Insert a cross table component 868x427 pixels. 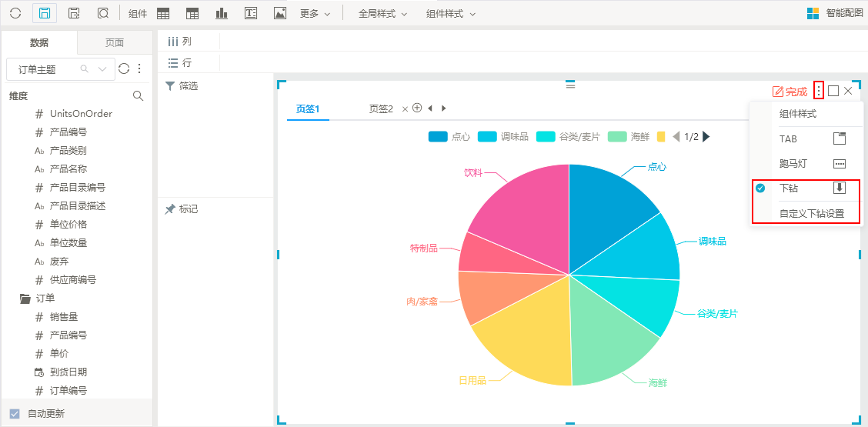click(163, 14)
